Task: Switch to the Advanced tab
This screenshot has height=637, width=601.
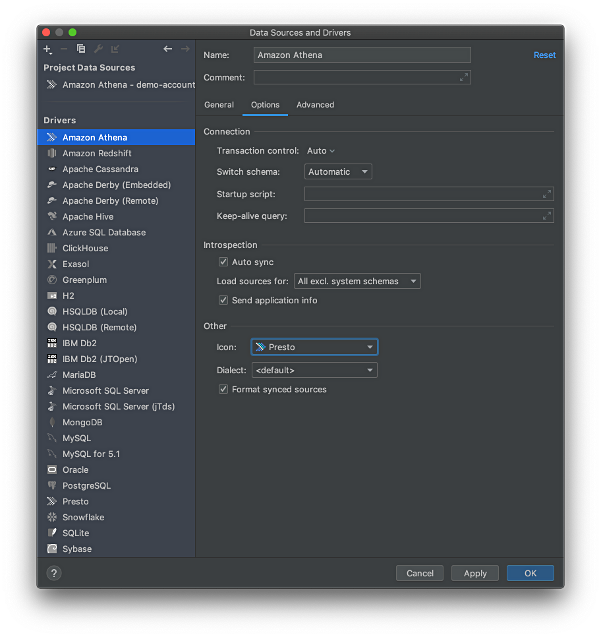Action: point(315,105)
